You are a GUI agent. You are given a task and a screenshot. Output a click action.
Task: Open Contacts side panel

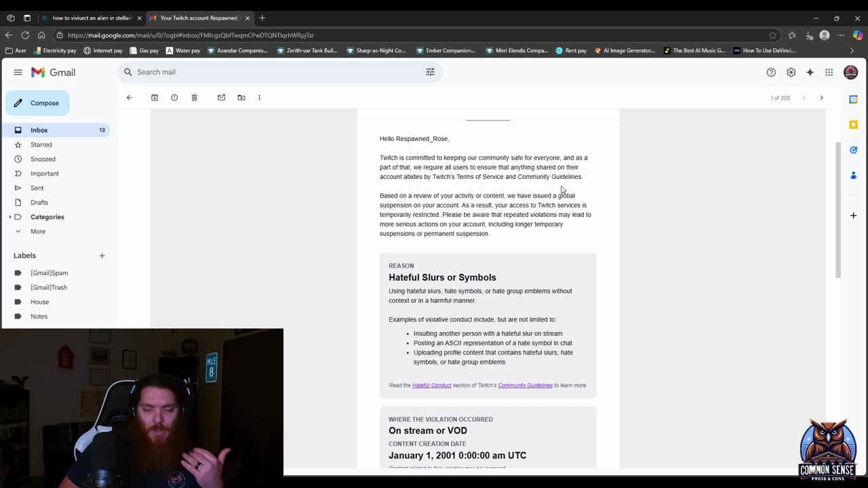coord(853,175)
